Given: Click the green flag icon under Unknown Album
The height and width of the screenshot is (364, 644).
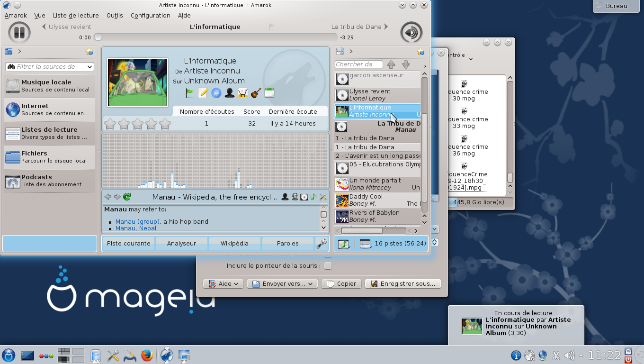Looking at the screenshot, I should click(x=190, y=93).
